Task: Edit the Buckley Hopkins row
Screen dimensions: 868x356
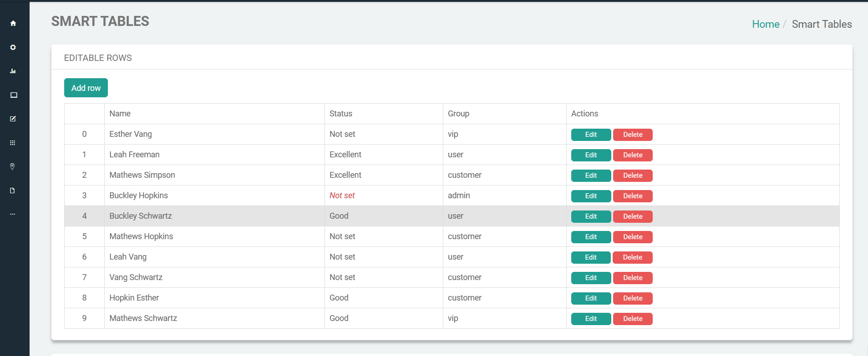Action: 591,196
